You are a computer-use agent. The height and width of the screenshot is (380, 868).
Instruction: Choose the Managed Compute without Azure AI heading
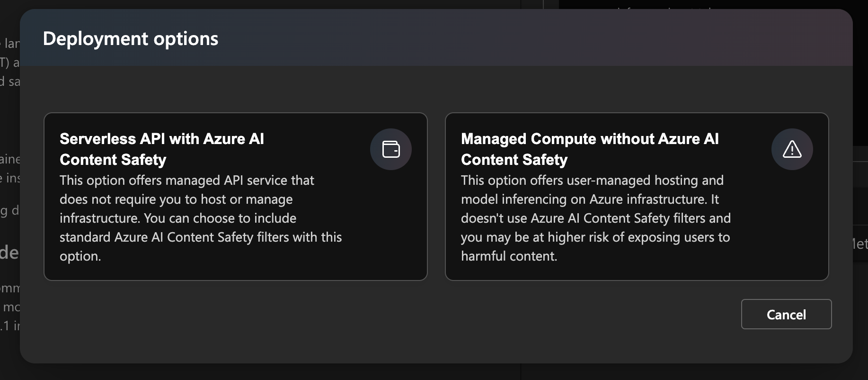pos(590,139)
